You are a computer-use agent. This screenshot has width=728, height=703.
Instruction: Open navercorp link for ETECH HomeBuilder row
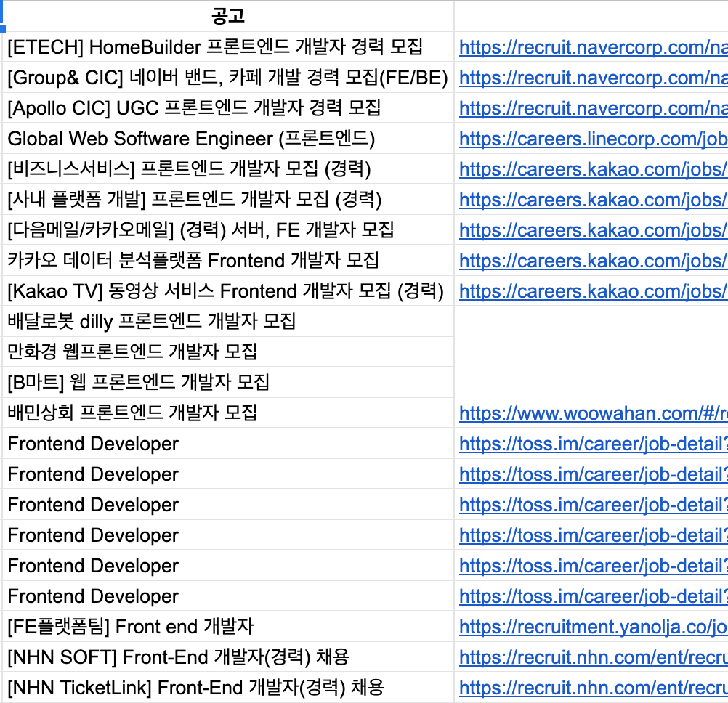point(594,47)
